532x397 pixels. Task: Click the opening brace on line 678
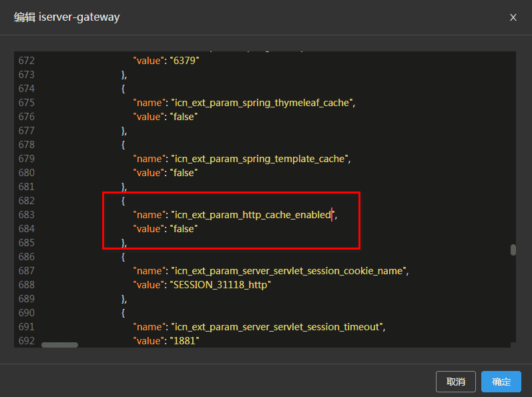pyautogui.click(x=123, y=145)
